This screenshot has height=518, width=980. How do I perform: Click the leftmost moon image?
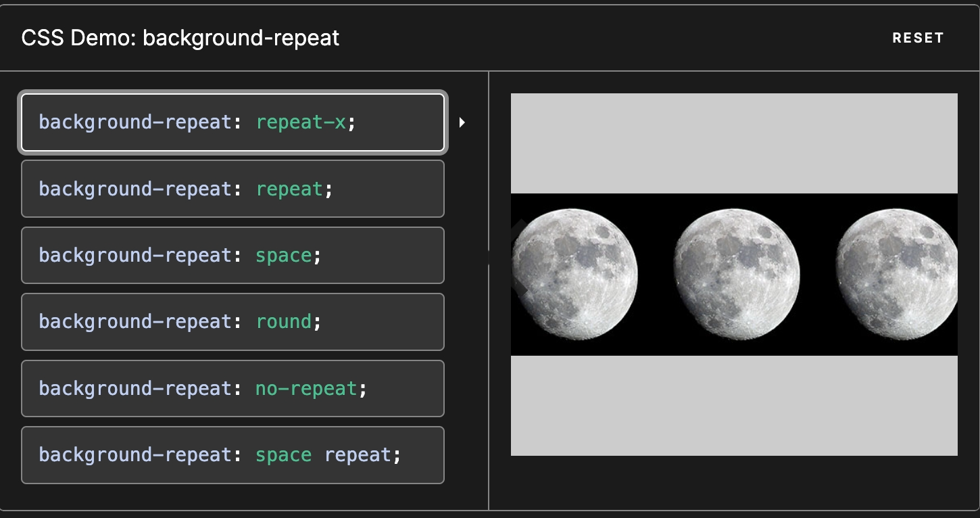tap(575, 274)
